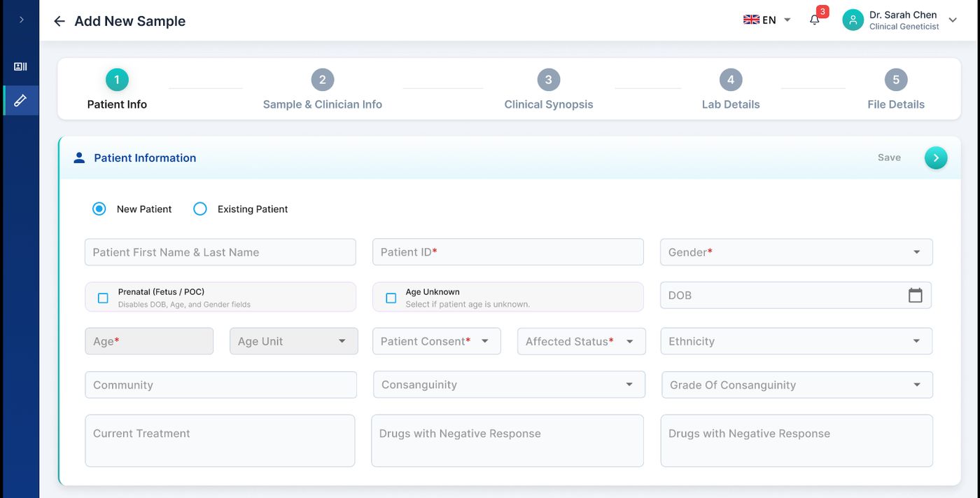This screenshot has height=498, width=980.
Task: Open the Ethnicity dropdown
Action: point(796,341)
